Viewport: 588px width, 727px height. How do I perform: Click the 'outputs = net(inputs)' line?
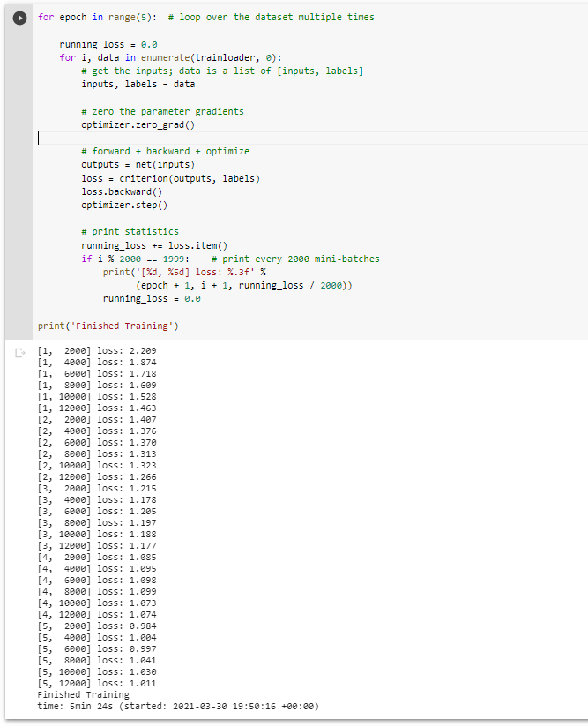[138, 165]
